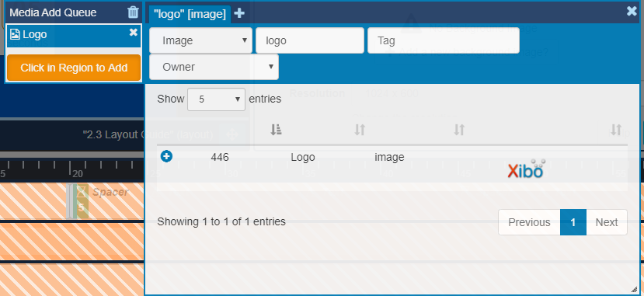Screen dimensions: 644x296
Task: Add a new search tab with plus icon
Action: click(239, 13)
